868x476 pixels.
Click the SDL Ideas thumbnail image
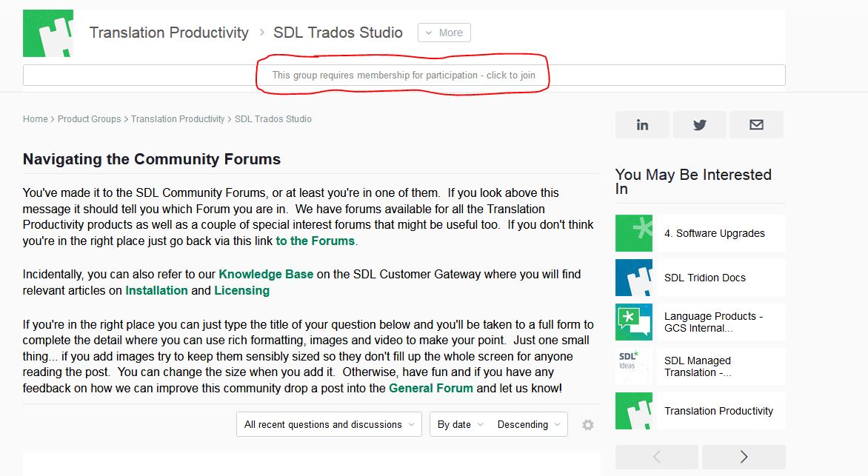[634, 366]
